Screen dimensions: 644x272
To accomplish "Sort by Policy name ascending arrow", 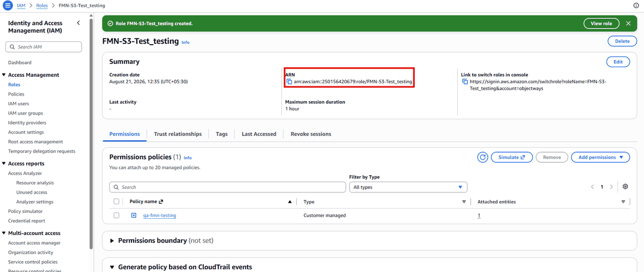I will (290, 202).
